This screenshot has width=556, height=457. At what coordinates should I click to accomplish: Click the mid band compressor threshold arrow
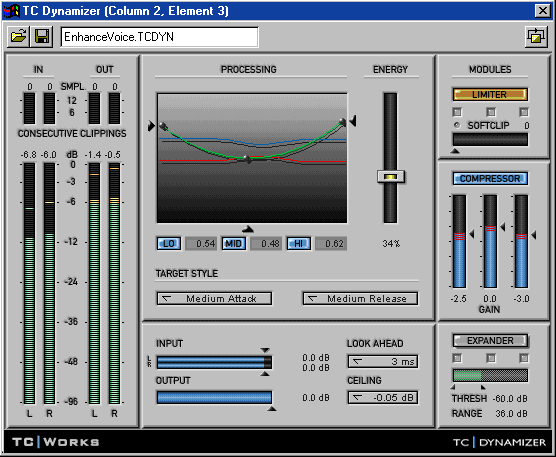(502, 227)
